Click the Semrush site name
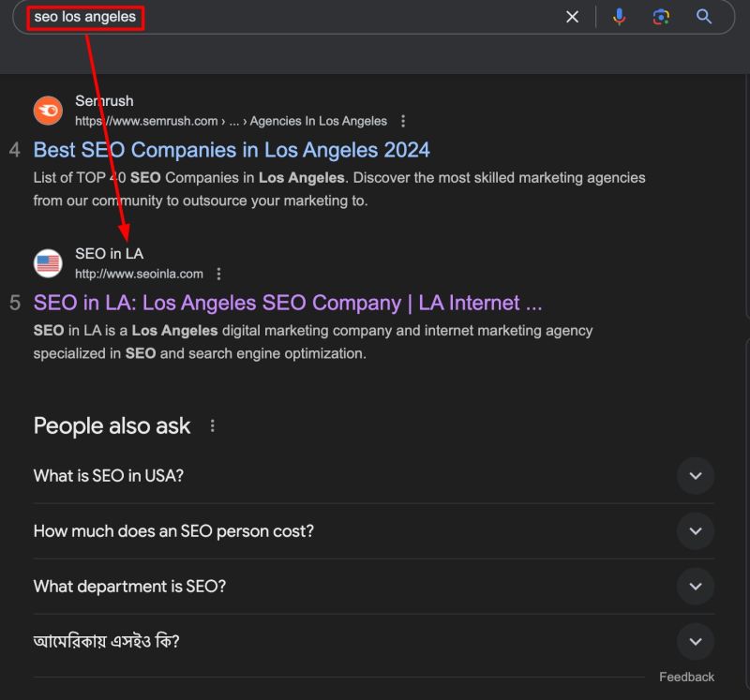The height and width of the screenshot is (700, 750). 104,101
